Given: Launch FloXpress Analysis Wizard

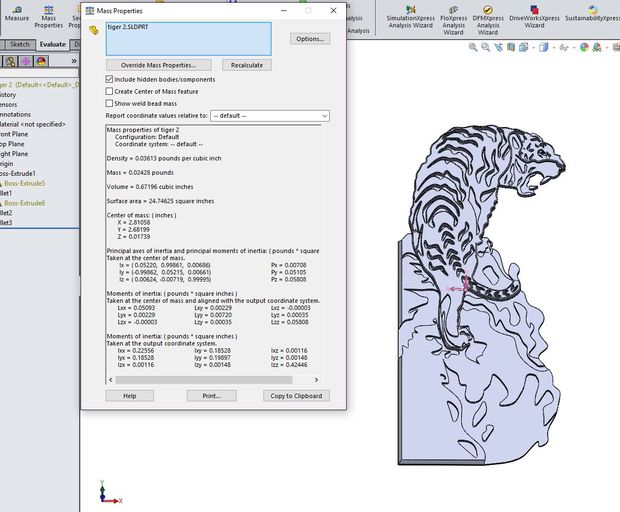Looking at the screenshot, I should coord(454,20).
